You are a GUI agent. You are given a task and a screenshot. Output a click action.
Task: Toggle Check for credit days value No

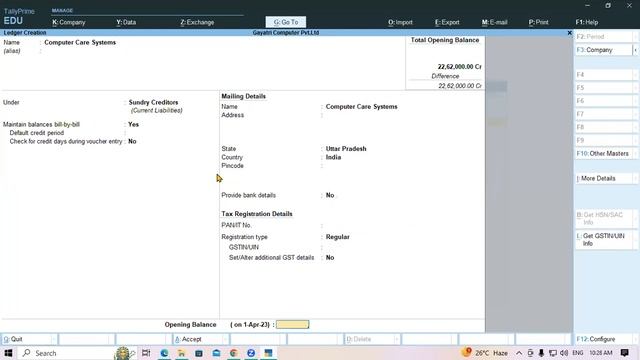[x=132, y=141]
